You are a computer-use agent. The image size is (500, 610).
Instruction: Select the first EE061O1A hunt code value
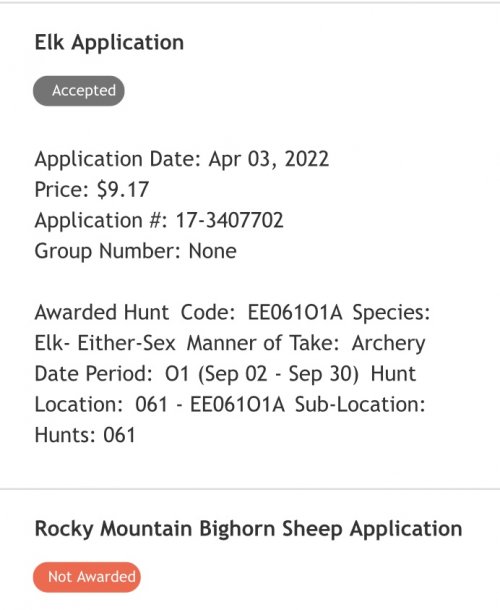click(295, 312)
